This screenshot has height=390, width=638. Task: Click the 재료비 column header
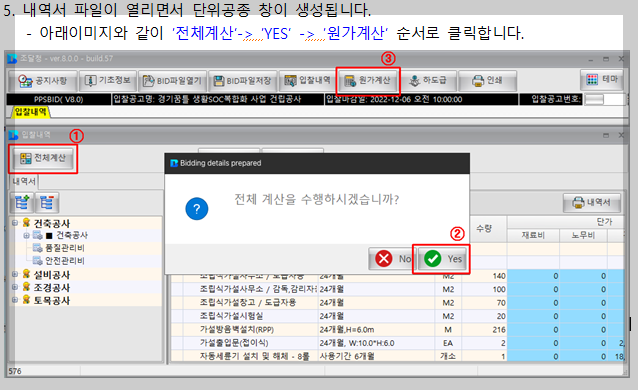click(x=533, y=235)
